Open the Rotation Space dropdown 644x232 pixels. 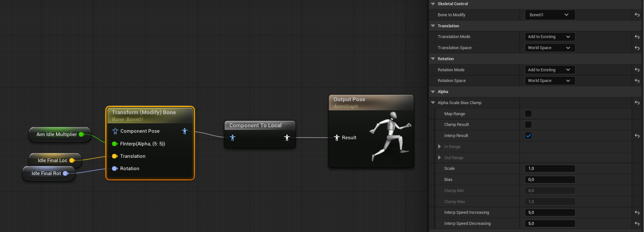[x=550, y=81]
